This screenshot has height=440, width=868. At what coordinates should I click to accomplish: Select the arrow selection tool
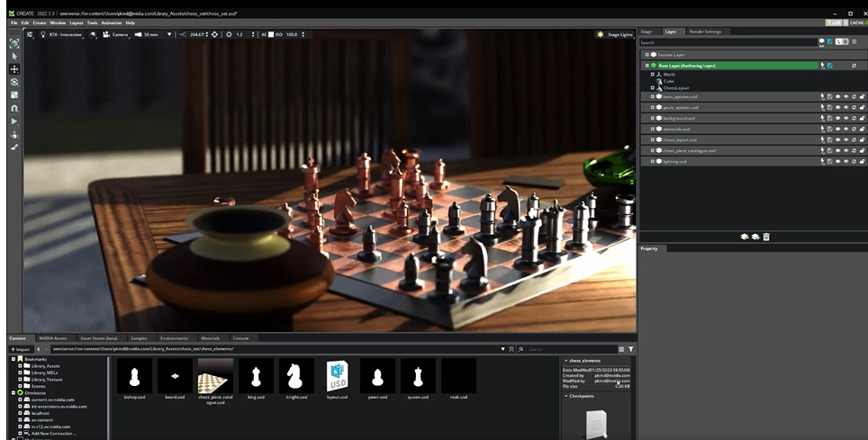coord(14,56)
